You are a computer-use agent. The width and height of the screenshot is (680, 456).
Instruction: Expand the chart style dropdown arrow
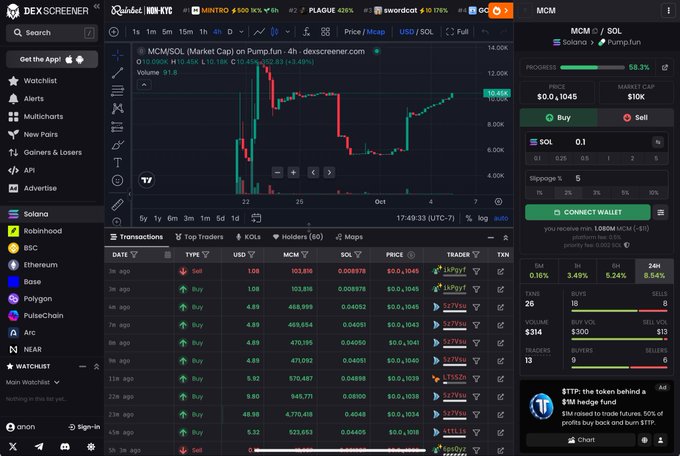tap(288, 32)
